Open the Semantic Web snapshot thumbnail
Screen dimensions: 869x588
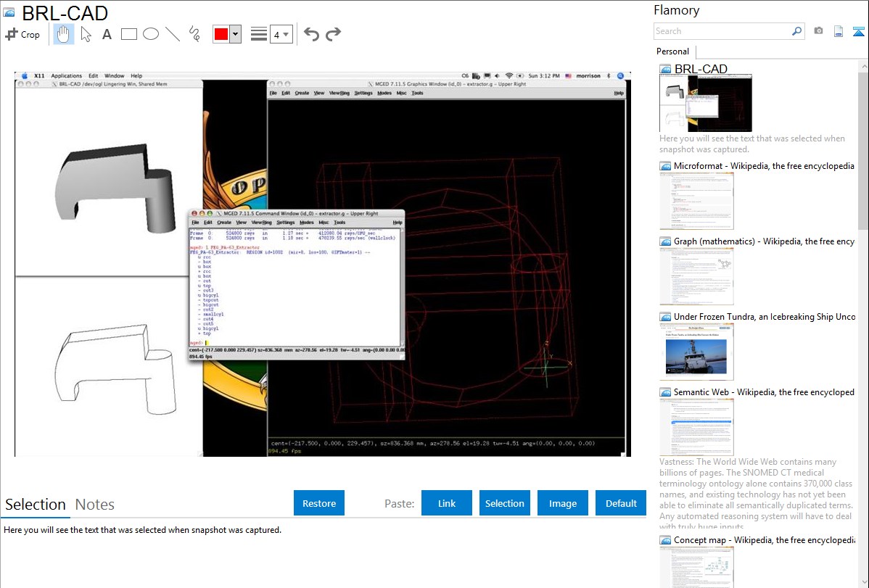click(x=696, y=427)
